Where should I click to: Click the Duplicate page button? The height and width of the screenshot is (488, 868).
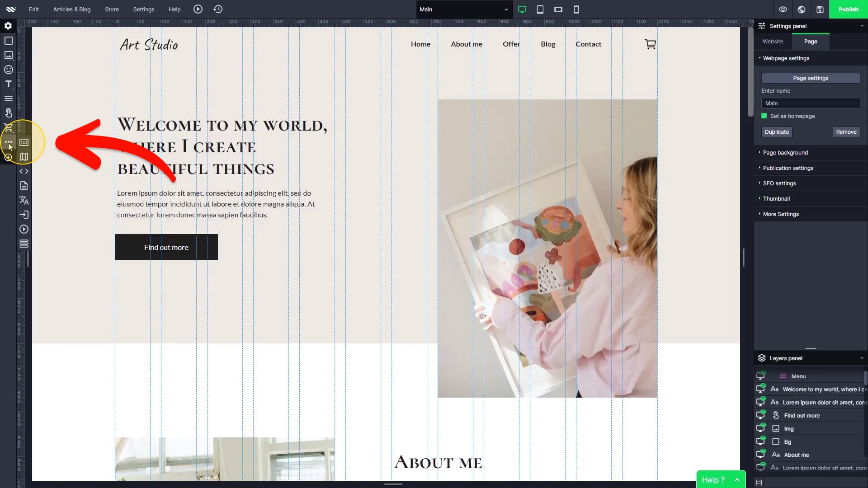[x=777, y=132]
